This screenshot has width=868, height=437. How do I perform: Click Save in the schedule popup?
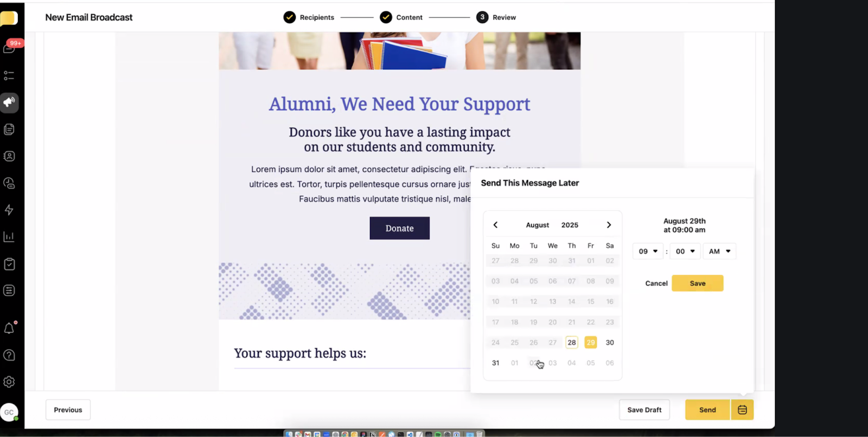(697, 284)
